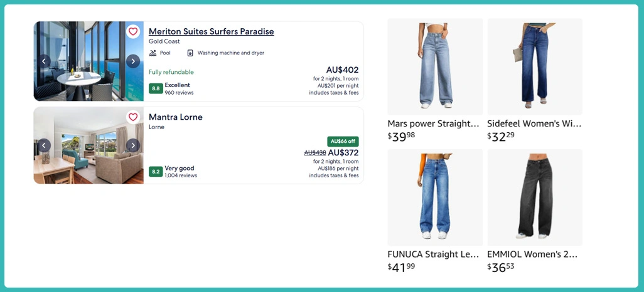Open the Mantra Lorne hotel title
The width and height of the screenshot is (644, 292).
[176, 117]
